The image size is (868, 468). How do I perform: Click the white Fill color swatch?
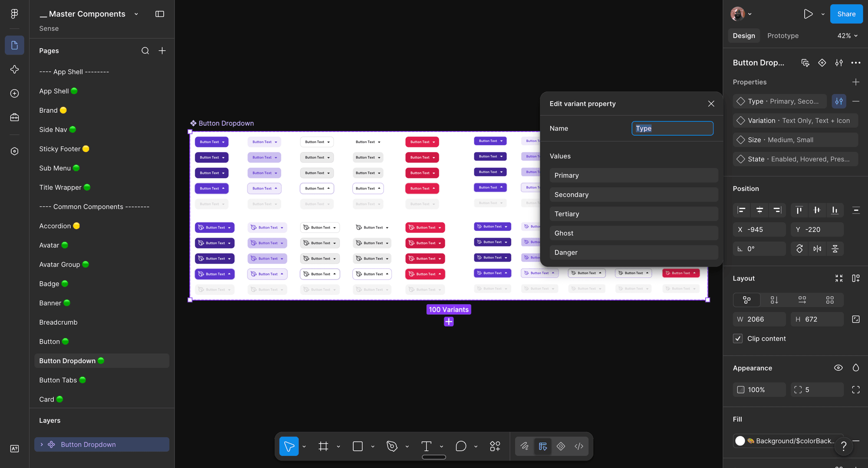(740, 441)
